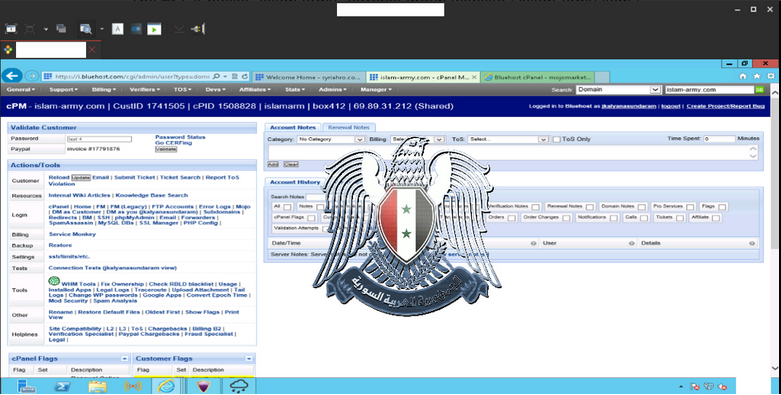Image resolution: width=781 pixels, height=395 pixels.
Task: Launch PowerShell from the taskbar
Action: [x=62, y=386]
